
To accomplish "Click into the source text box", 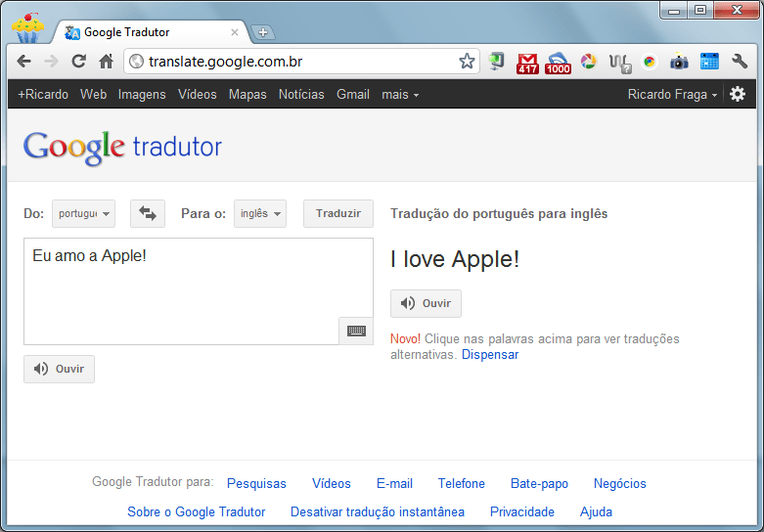I will tap(199, 291).
